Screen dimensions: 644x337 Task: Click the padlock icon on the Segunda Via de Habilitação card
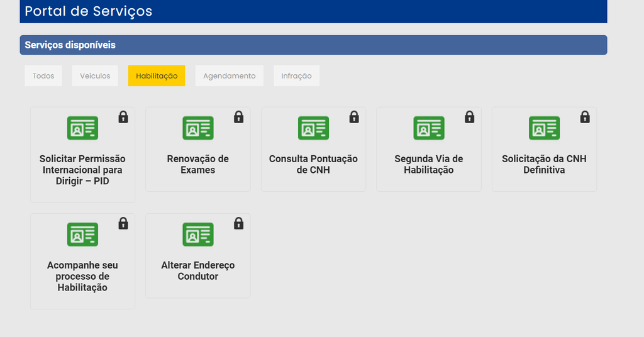469,117
